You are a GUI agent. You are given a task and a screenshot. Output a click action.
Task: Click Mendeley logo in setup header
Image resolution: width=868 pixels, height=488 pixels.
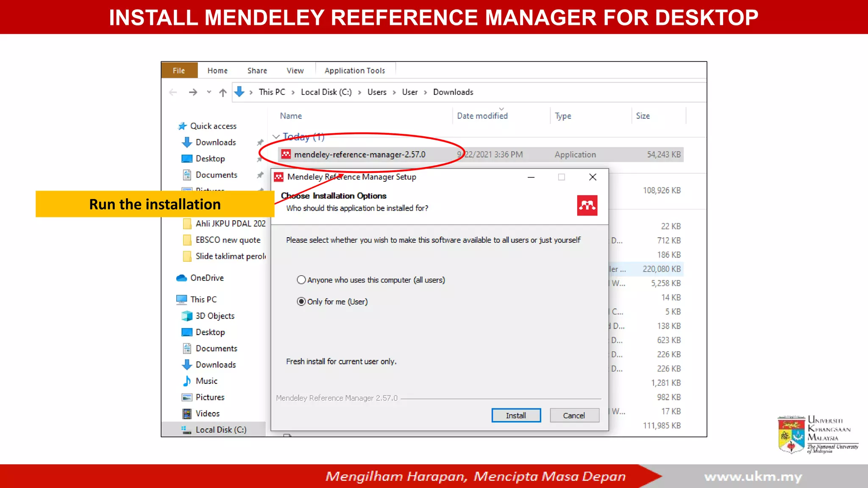pos(587,205)
